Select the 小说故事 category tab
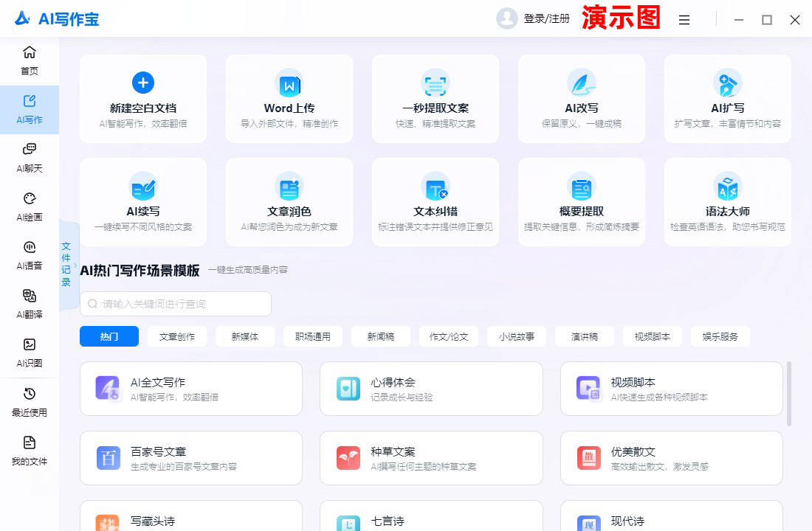Screen dimensions: 812x531 [517, 336]
